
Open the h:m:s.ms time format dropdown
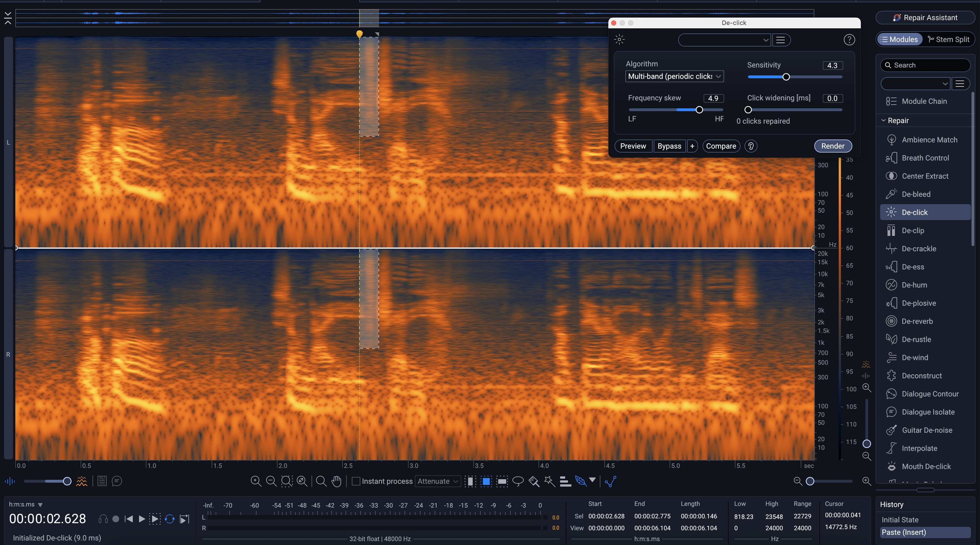point(26,504)
